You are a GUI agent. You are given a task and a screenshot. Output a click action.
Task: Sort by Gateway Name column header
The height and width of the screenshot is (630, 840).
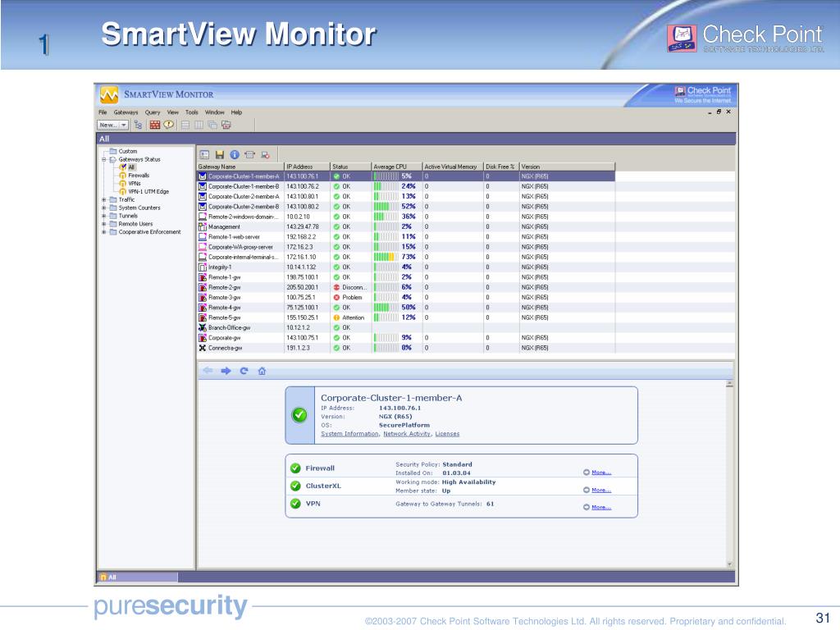coord(240,167)
